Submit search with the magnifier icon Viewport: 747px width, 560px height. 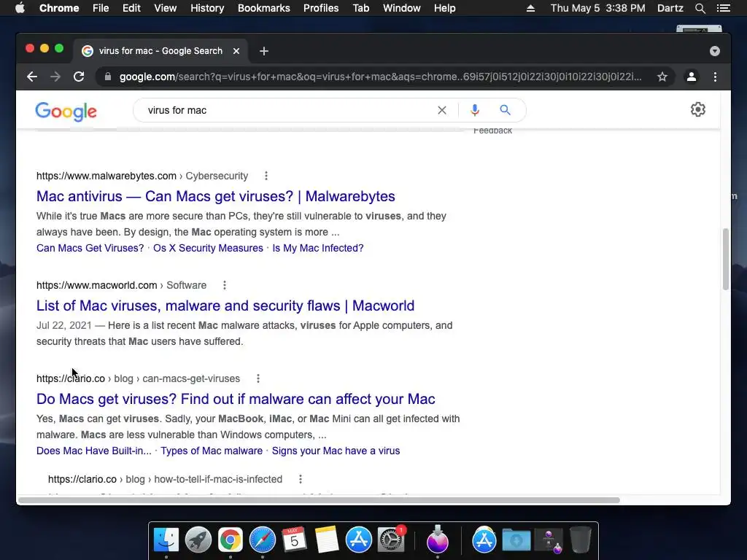pyautogui.click(x=505, y=110)
